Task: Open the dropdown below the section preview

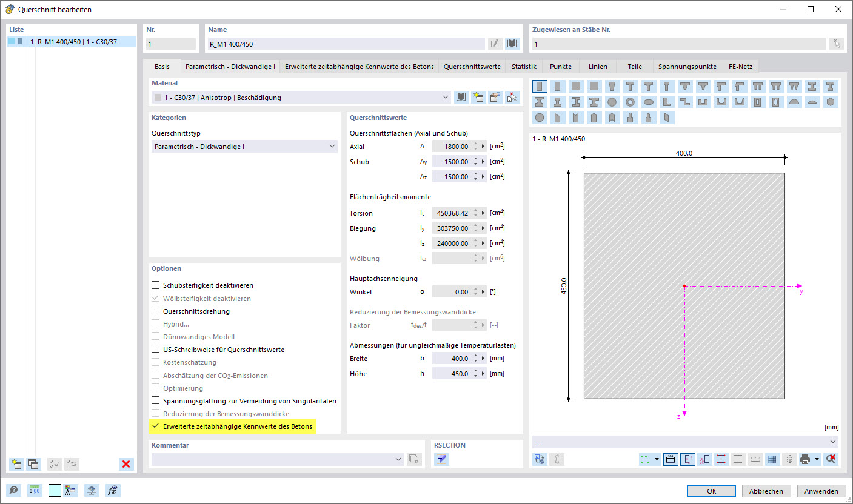Action: [x=685, y=442]
